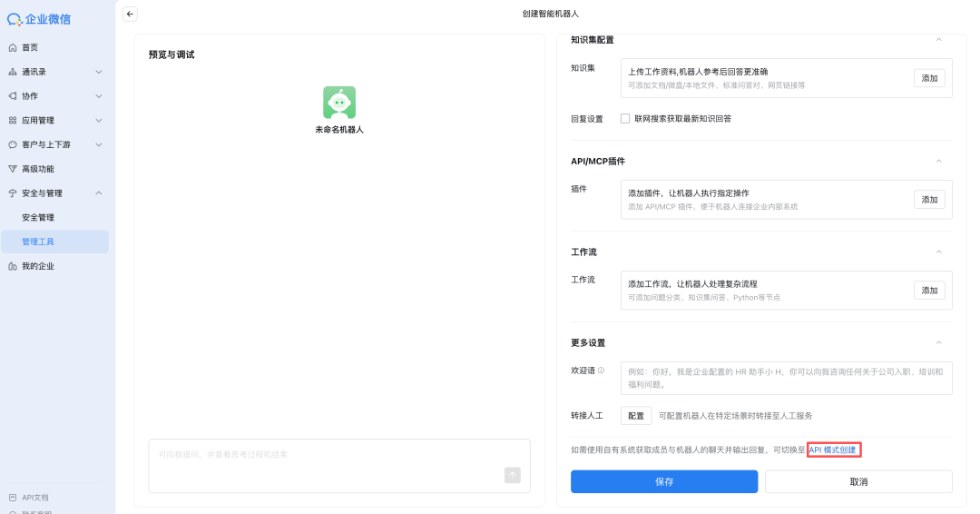Click the 通讯录 org-chart icon
Viewport: 980px width, 514px height.
13,72
